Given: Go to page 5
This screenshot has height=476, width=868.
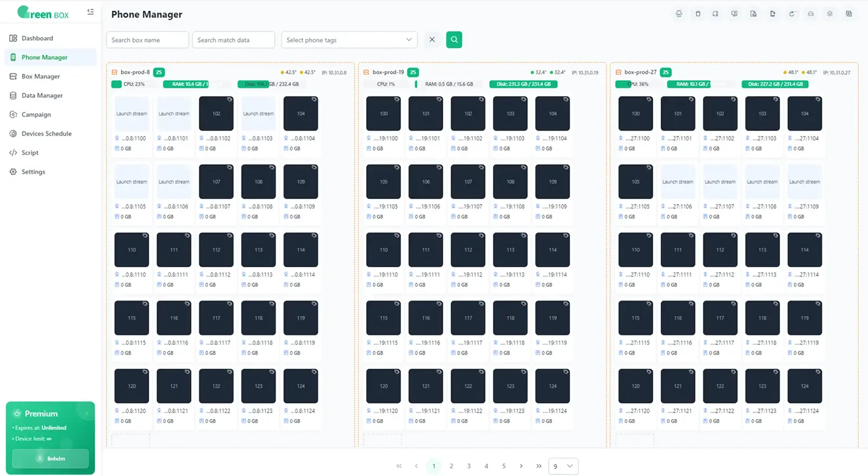Looking at the screenshot, I should [504, 466].
